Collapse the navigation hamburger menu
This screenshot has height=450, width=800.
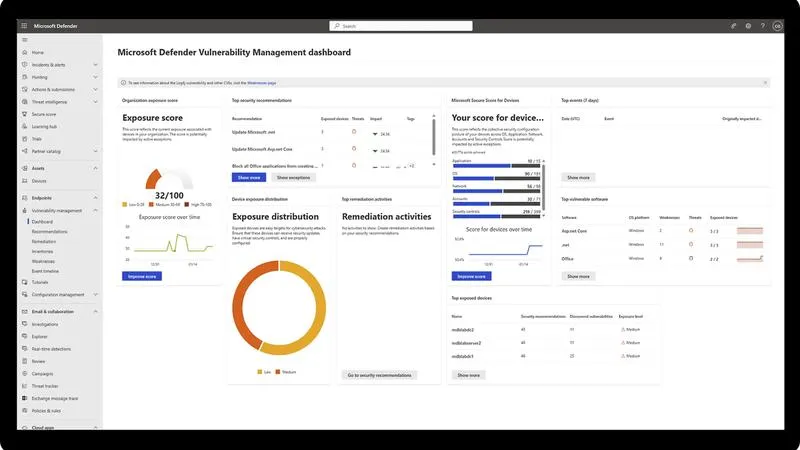pyautogui.click(x=24, y=40)
